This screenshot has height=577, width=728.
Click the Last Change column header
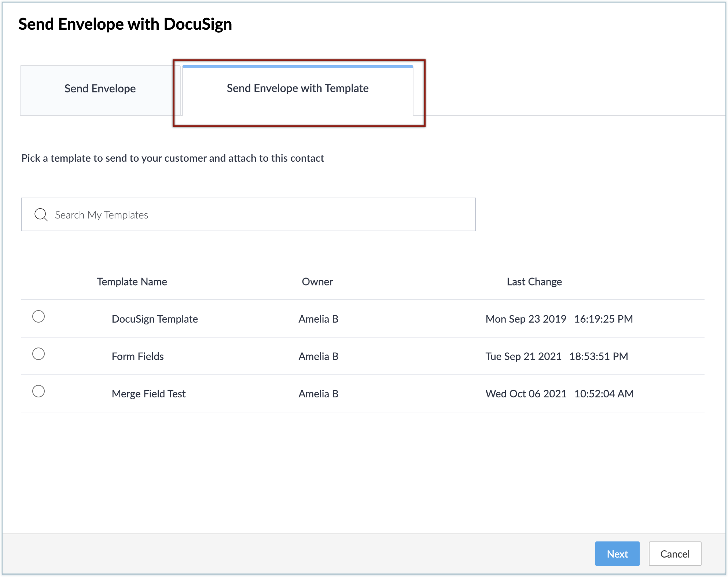point(534,282)
